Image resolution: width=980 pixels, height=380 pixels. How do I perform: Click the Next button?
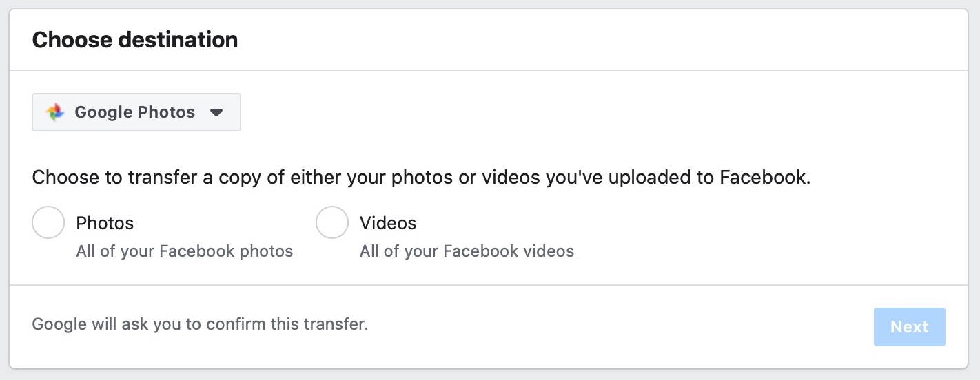coord(910,327)
